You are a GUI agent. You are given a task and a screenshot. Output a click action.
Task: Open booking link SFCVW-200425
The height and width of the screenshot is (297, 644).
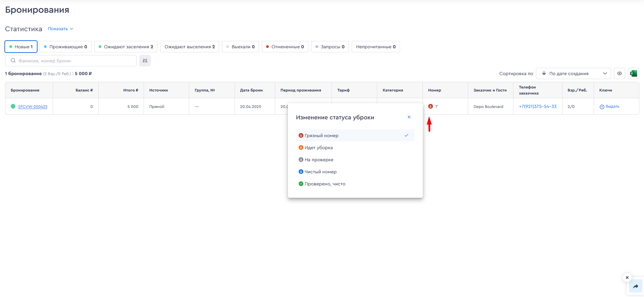point(33,107)
